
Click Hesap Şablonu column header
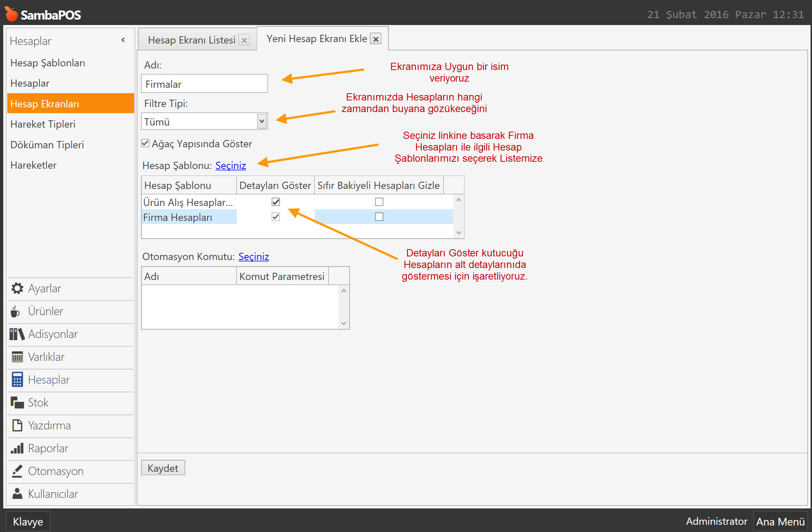click(x=189, y=185)
